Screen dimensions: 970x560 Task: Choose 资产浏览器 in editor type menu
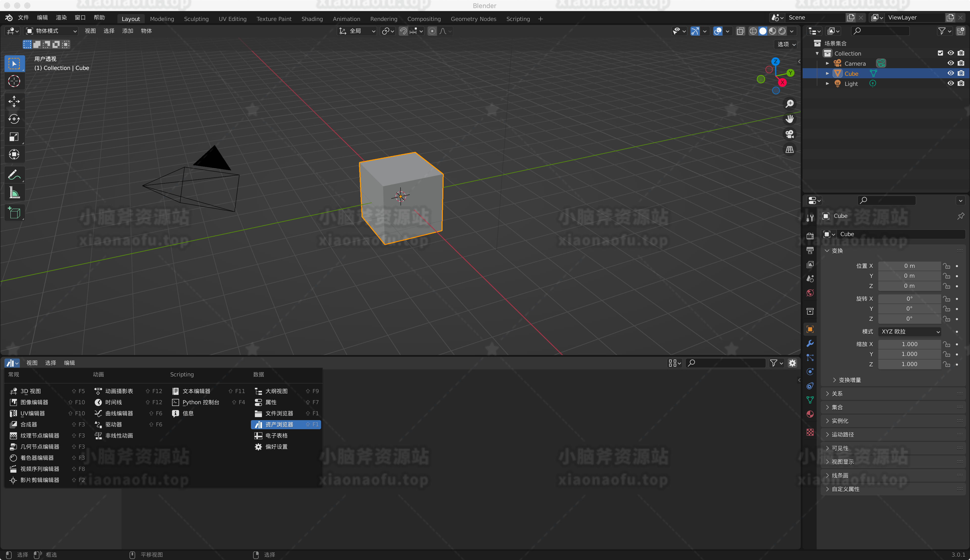click(x=279, y=425)
